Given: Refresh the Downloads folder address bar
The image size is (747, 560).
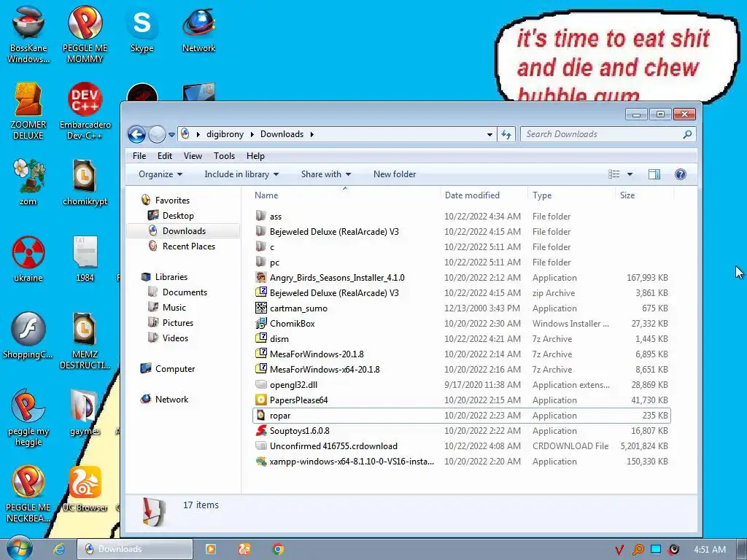Looking at the screenshot, I should coord(506,135).
